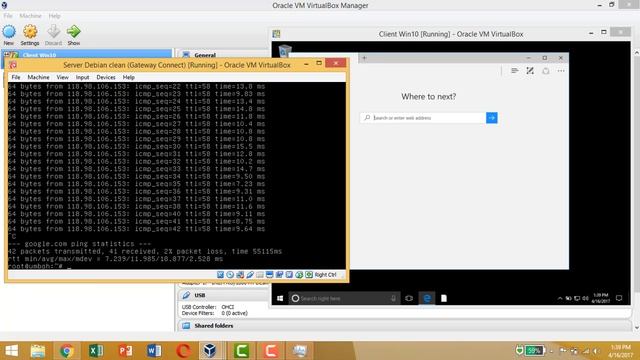Click 'USB Controller: OHCI' text in details
Viewport: 640px width, 360px height.
(208, 307)
